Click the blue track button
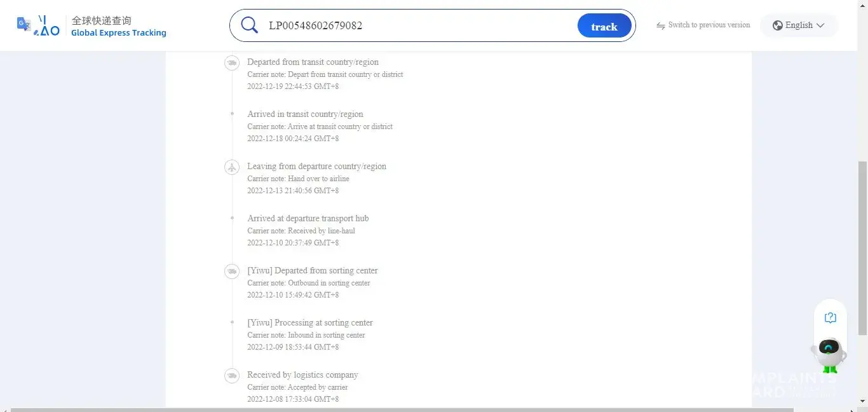Viewport: 868px width, 412px height. [x=604, y=26]
